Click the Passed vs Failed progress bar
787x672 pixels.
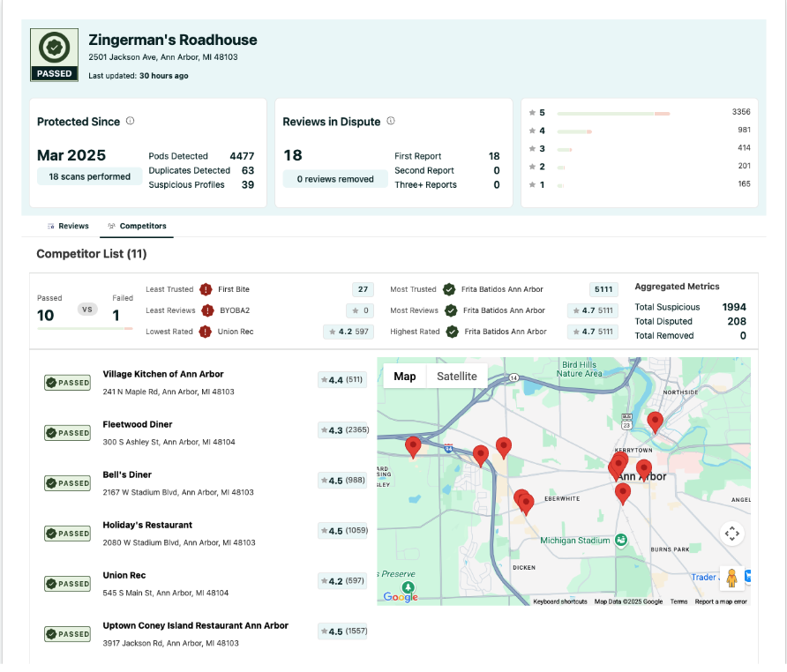tap(85, 329)
